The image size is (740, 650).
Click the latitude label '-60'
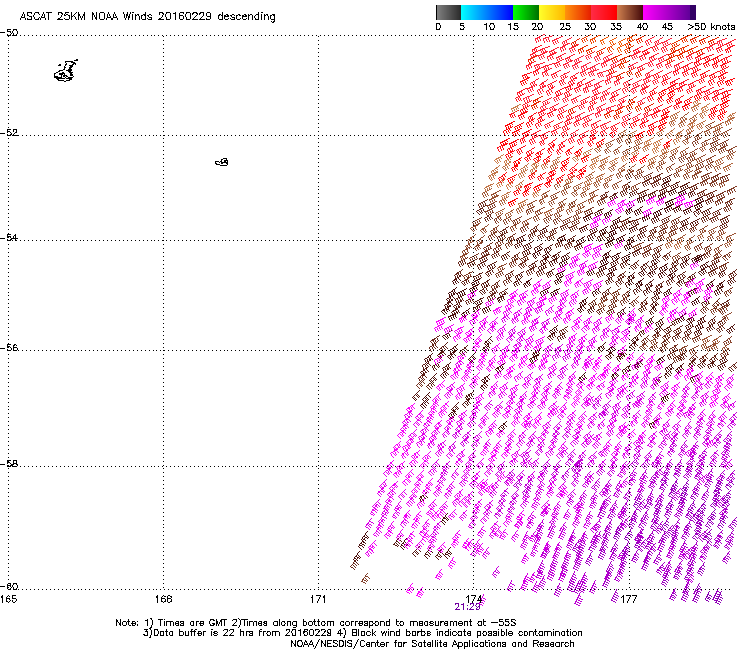(x=9, y=586)
